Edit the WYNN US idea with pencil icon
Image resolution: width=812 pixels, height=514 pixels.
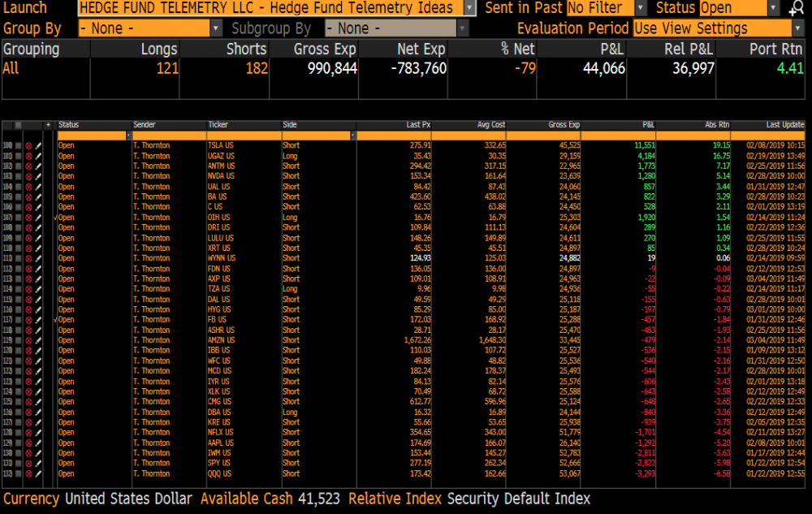click(x=38, y=259)
